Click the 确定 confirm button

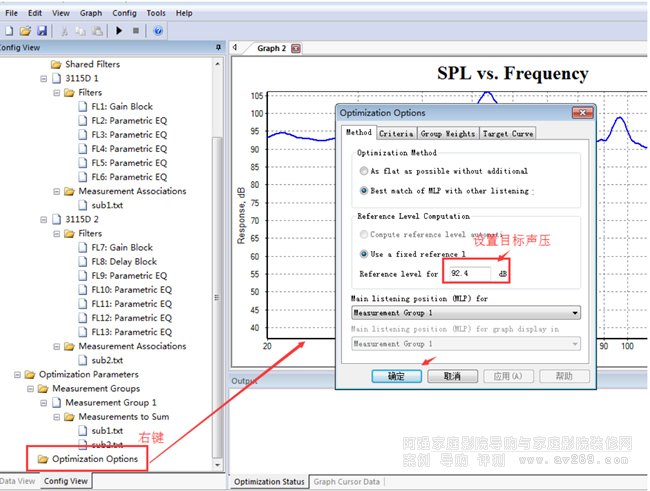click(x=395, y=376)
